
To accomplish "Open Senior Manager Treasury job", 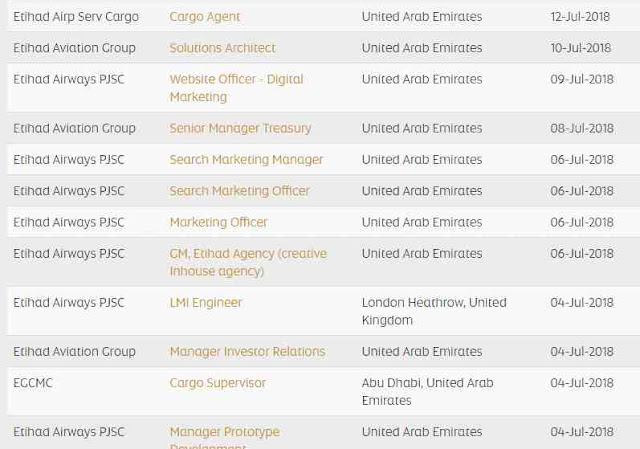I will [240, 128].
